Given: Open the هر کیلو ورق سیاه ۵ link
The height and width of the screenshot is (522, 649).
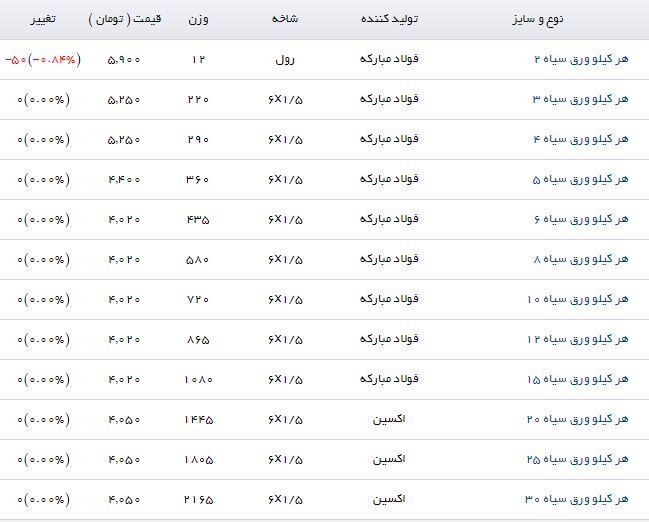Looking at the screenshot, I should pos(580,179).
